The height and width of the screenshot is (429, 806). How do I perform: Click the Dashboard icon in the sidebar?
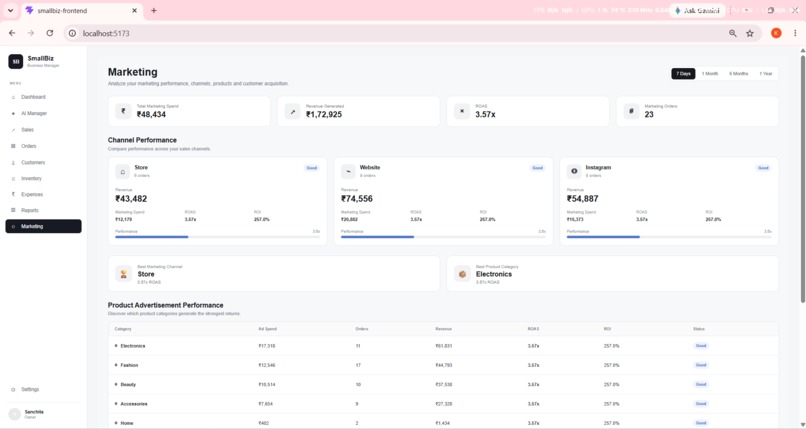[x=13, y=97]
